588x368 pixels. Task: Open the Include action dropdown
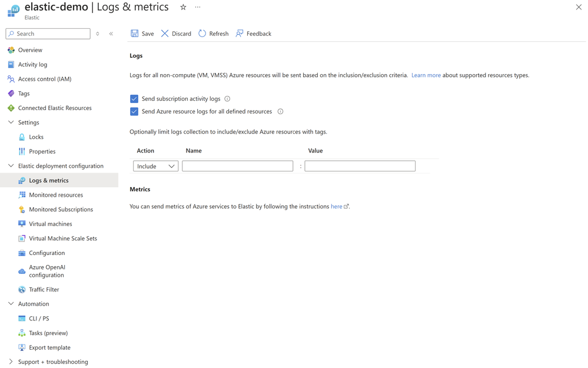point(155,166)
